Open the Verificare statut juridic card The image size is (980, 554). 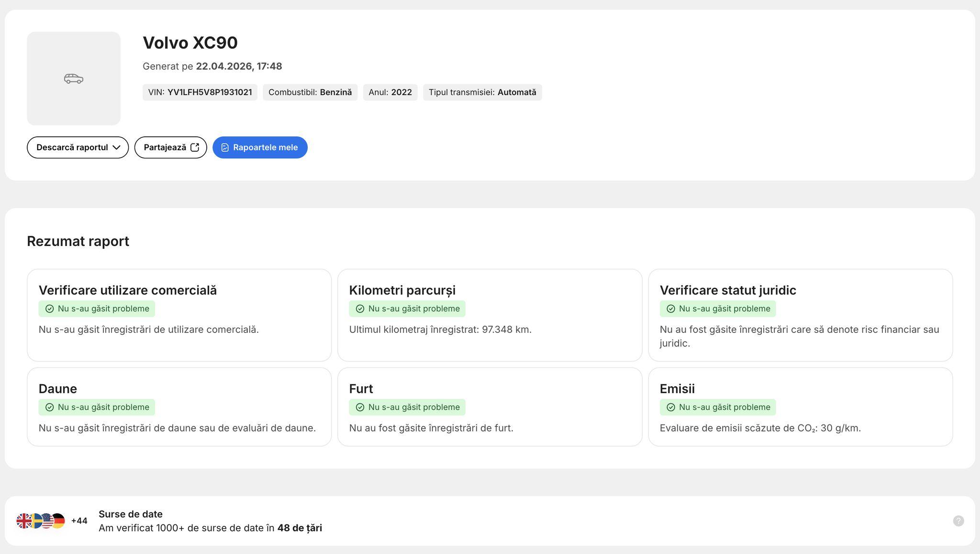[x=800, y=315]
